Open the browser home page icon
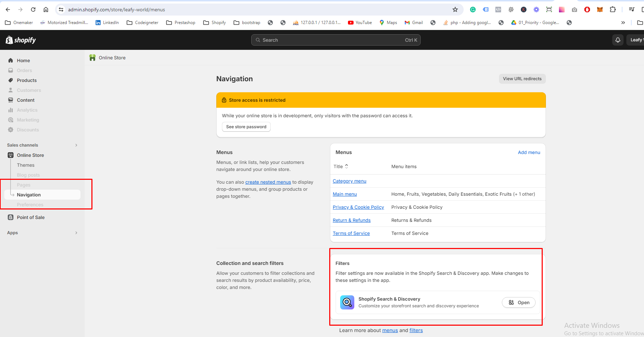 point(46,10)
